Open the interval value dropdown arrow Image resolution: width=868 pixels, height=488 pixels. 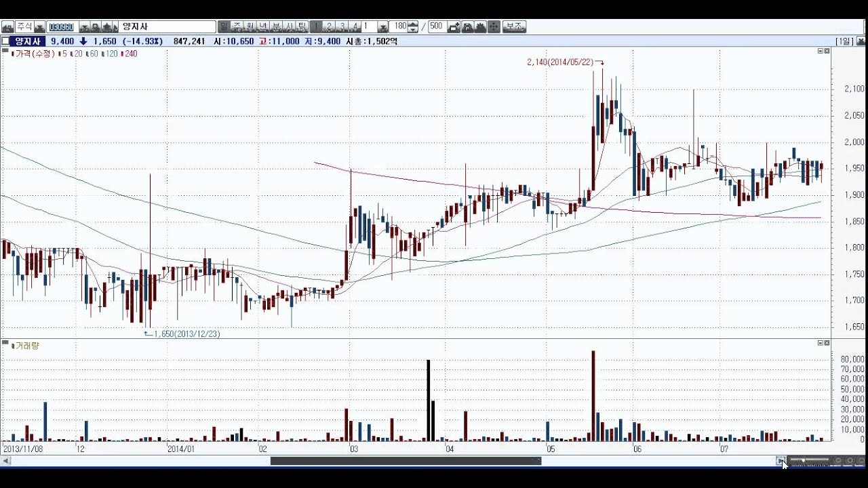(x=383, y=27)
